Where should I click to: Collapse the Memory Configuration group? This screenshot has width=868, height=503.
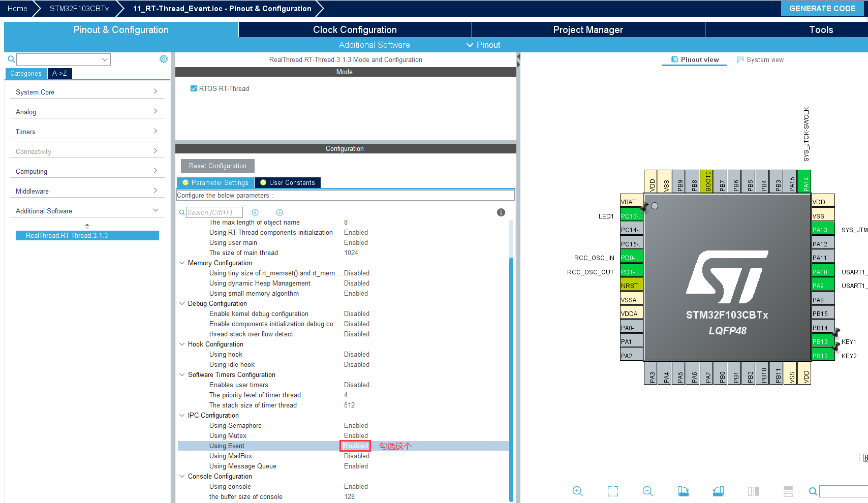click(182, 263)
